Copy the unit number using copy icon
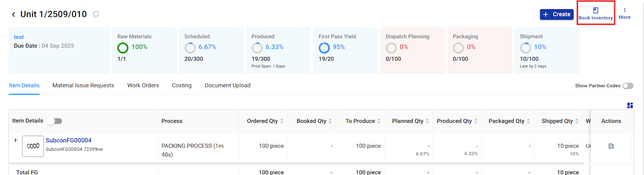The image size is (644, 175). 95,14
